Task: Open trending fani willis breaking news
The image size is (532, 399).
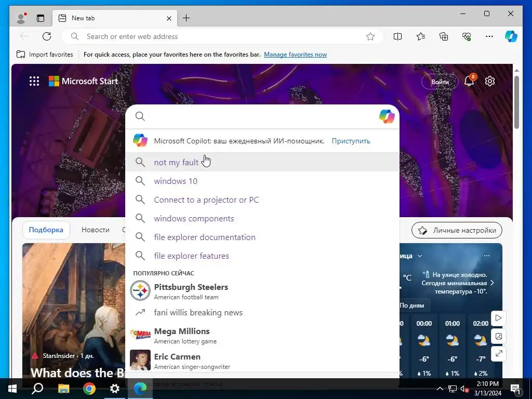Action: [x=262, y=312]
